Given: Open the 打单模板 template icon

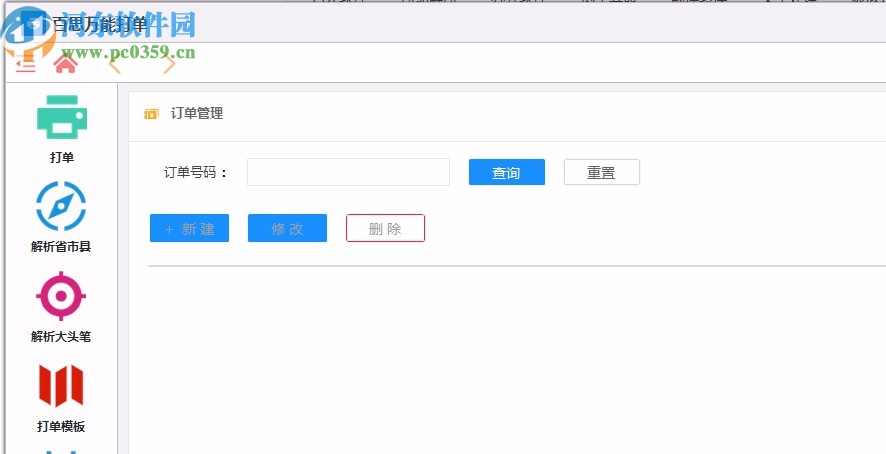Looking at the screenshot, I should [61, 386].
